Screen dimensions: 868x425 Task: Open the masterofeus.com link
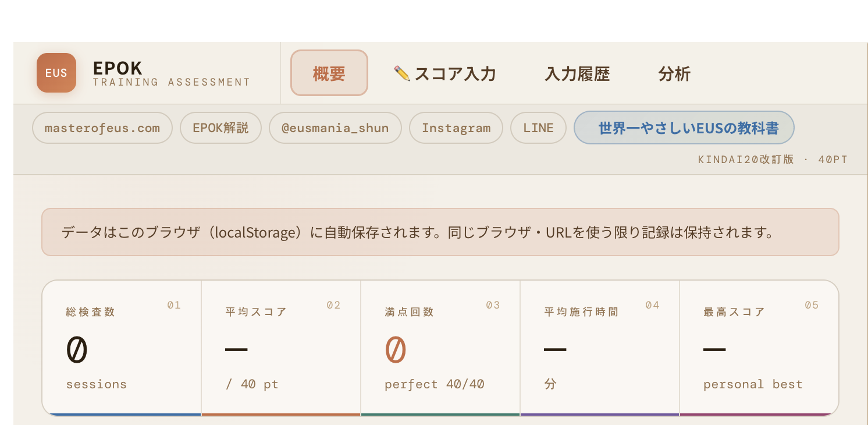102,128
